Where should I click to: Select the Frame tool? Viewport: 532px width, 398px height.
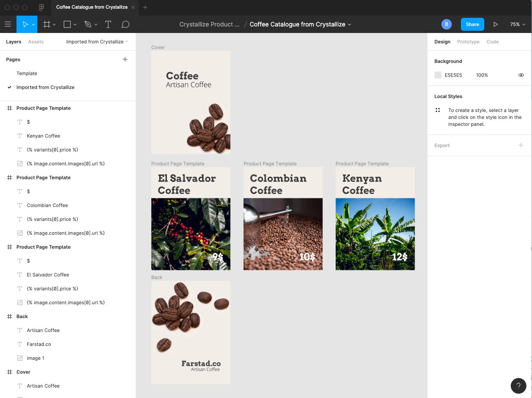[x=47, y=24]
